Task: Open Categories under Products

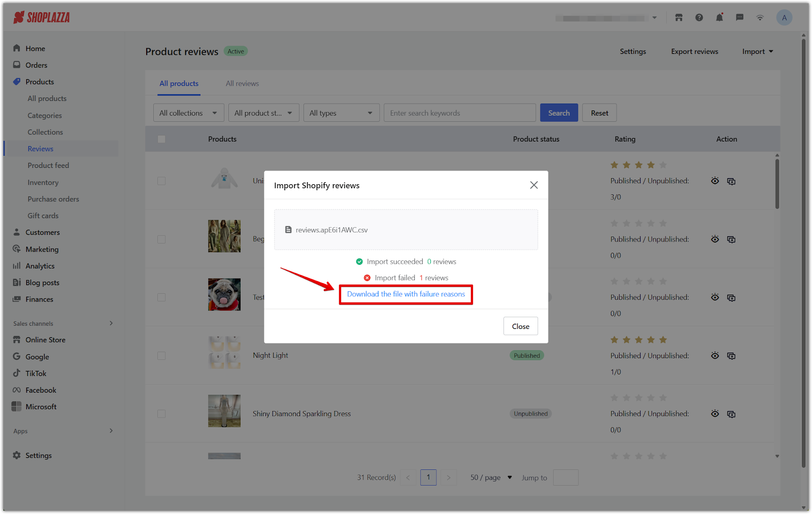Action: click(x=45, y=116)
